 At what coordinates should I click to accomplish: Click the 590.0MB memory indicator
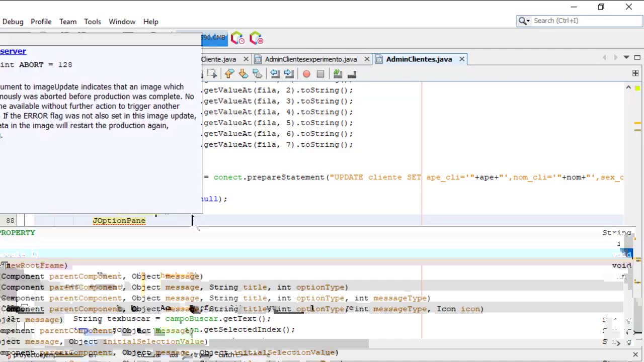tap(214, 38)
